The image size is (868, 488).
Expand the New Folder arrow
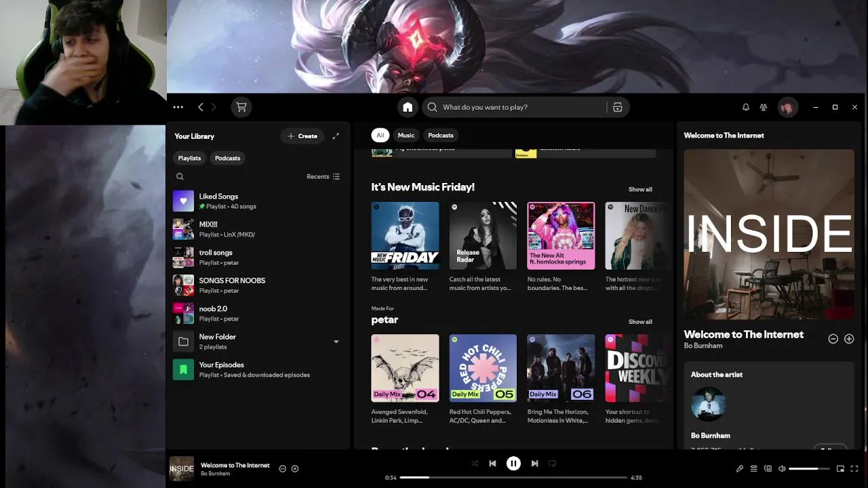[x=336, y=342]
